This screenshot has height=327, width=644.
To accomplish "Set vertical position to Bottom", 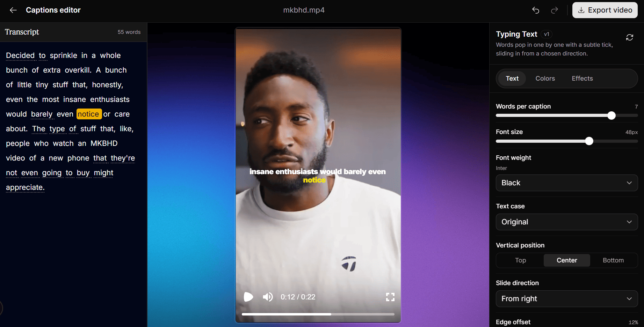I will tap(613, 260).
